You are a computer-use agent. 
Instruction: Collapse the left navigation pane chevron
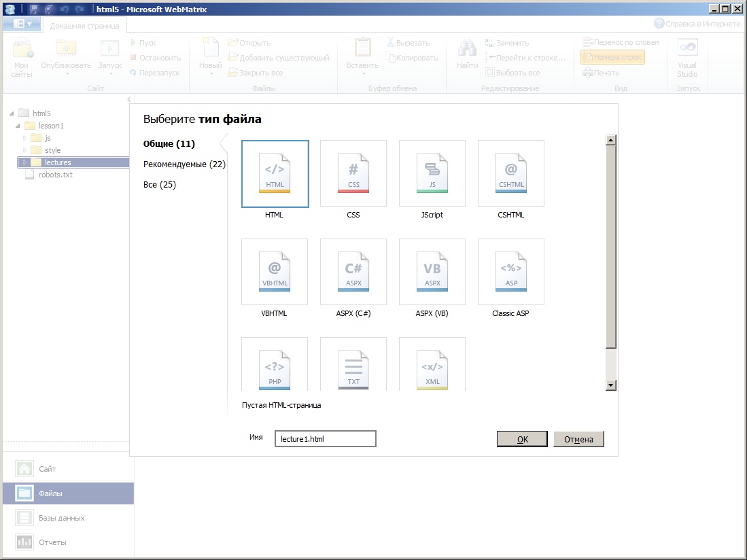tap(129, 99)
